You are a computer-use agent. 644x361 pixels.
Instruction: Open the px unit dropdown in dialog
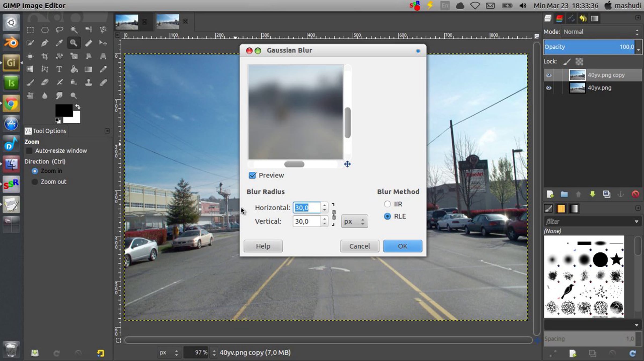tap(354, 222)
